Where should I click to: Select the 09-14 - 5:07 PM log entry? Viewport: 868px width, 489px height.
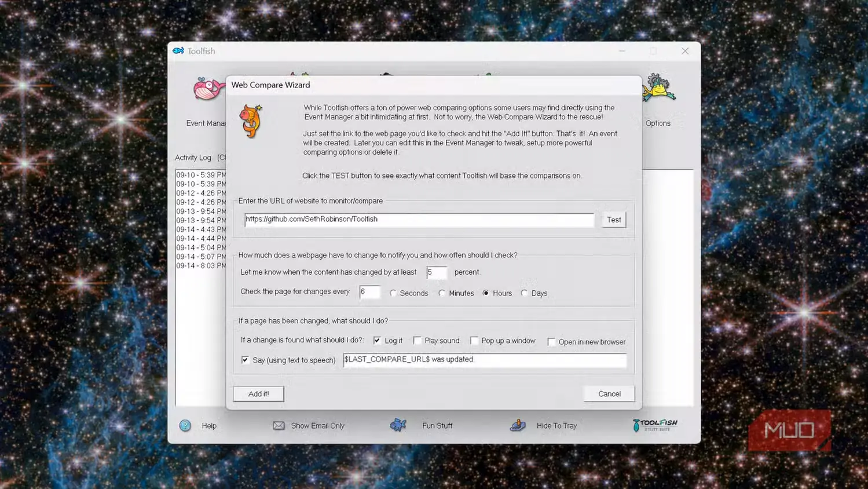201,257
